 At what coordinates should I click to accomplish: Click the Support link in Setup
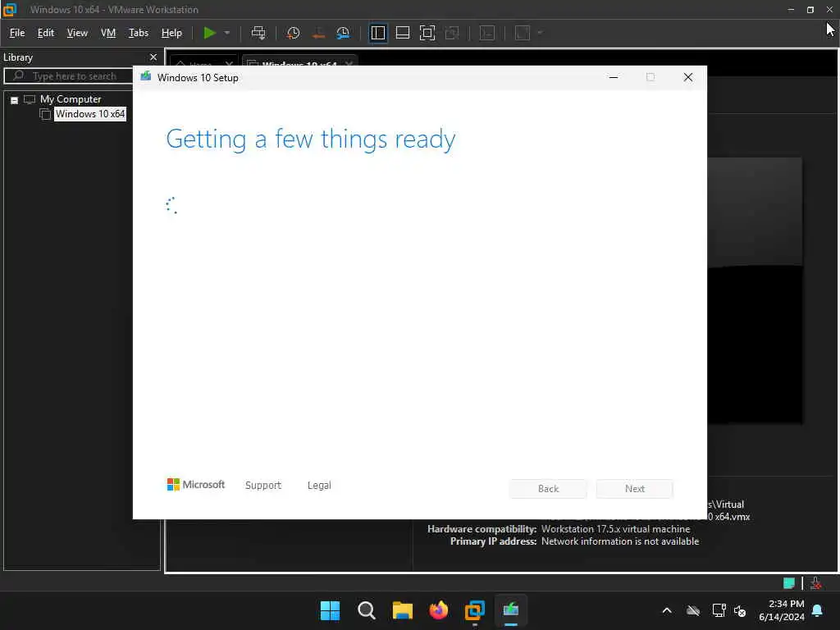[263, 485]
